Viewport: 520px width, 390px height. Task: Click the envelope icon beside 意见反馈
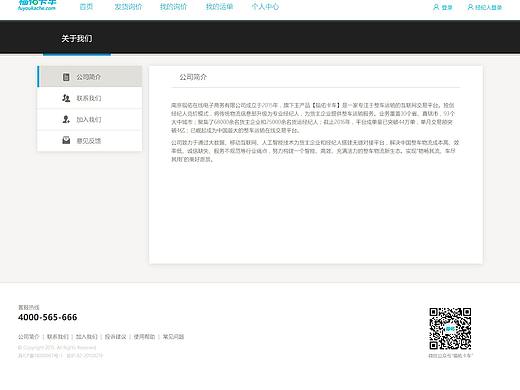[x=66, y=140]
